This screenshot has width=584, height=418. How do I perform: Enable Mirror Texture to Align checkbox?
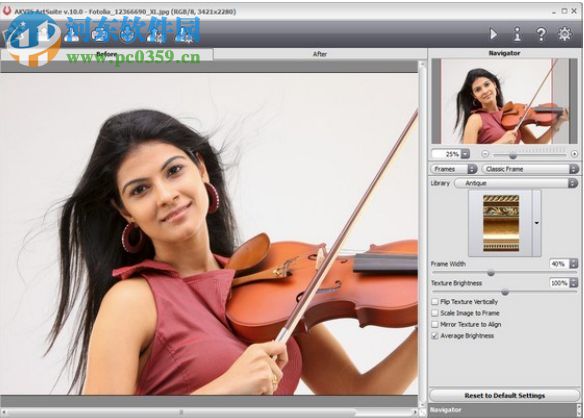(435, 324)
